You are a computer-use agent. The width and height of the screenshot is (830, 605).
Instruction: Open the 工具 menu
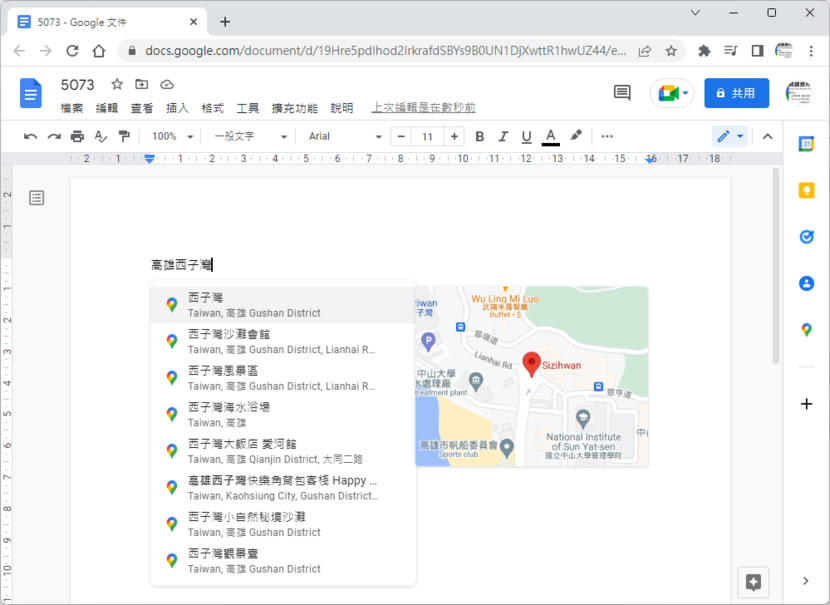coord(248,108)
